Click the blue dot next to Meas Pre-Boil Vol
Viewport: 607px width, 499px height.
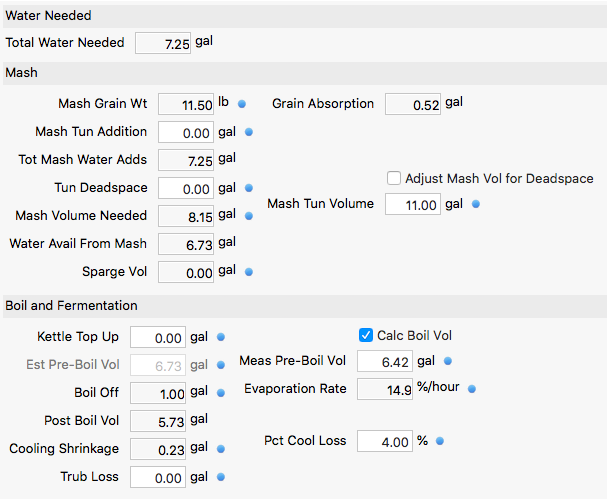(448, 361)
